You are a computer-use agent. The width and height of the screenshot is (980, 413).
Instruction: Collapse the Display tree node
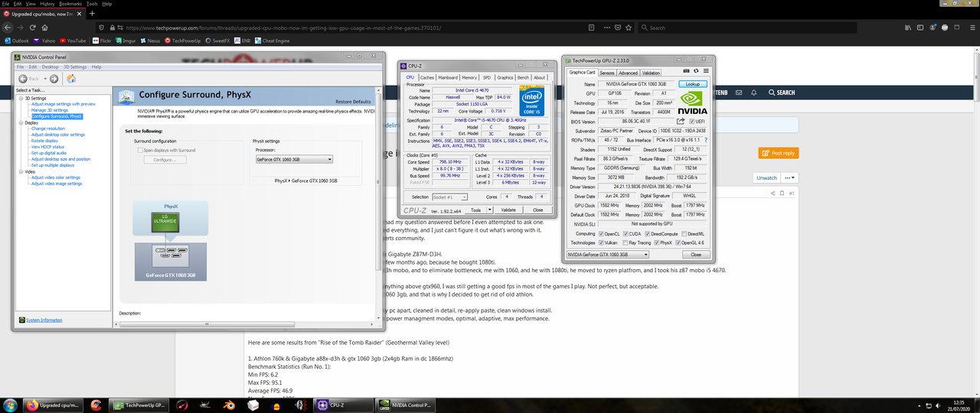21,122
